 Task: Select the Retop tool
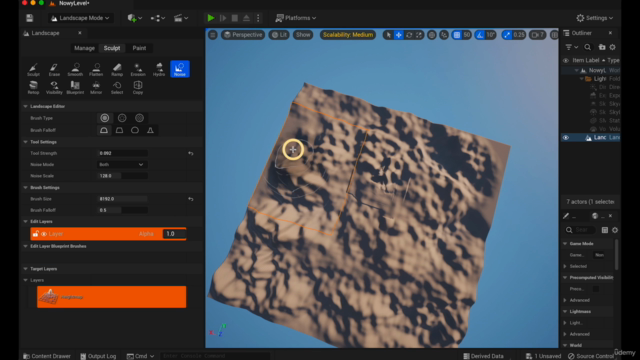[x=33, y=87]
